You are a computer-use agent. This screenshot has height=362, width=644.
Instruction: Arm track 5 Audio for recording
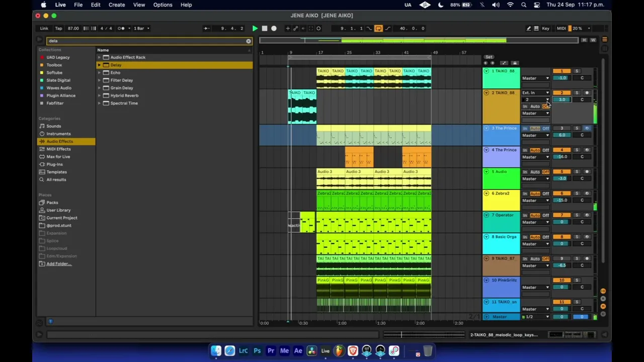pos(587,171)
